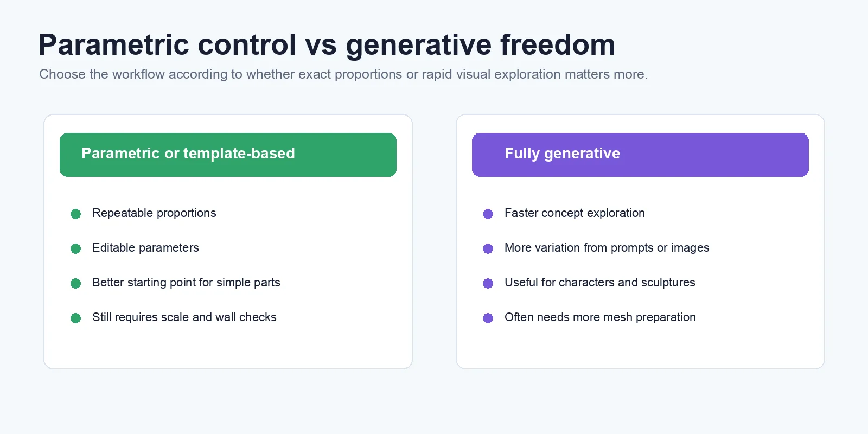Click purple bullet beside Faster concept exploration
This screenshot has width=868, height=434.
pos(488,214)
